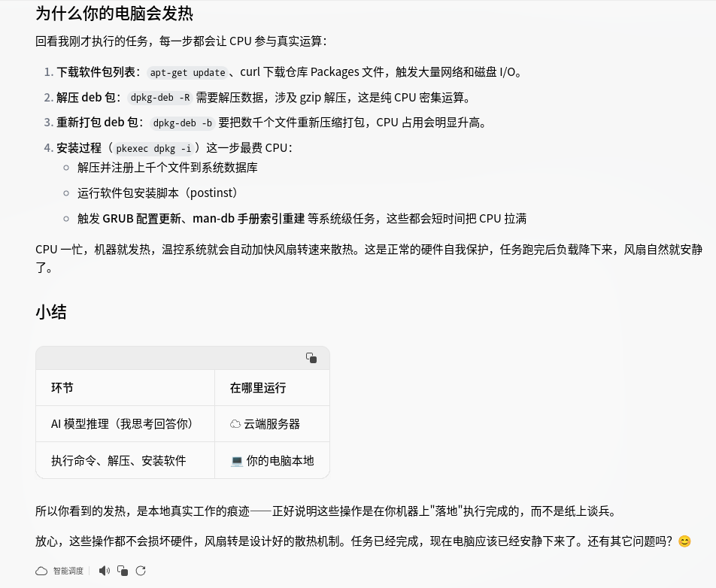The image size is (716, 588).
Task: Click the closing paragraph starting "放心，这些操作"
Action: tap(363, 541)
